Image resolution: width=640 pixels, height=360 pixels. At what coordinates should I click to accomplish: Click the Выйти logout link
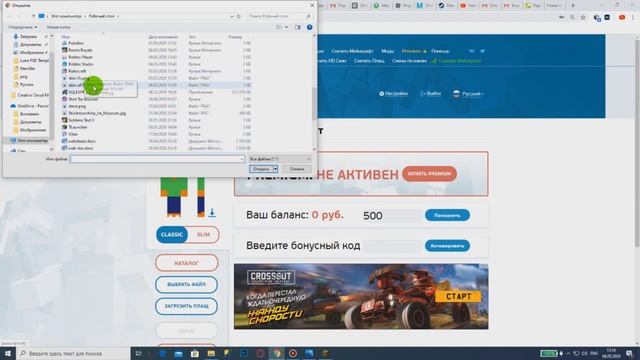coord(431,94)
